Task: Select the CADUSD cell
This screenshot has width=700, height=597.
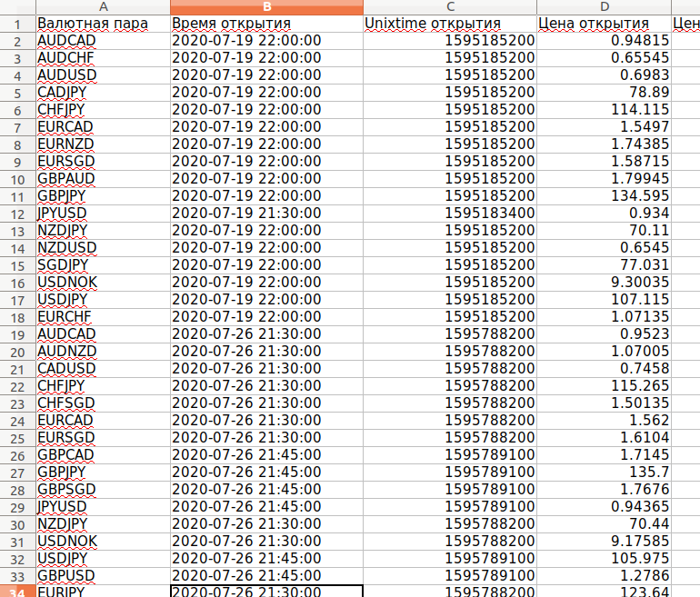Action: (103, 369)
